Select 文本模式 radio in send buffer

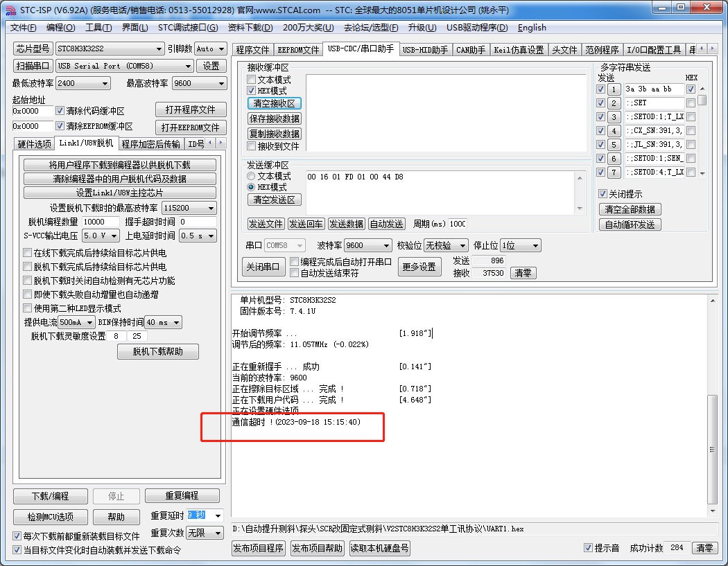[251, 176]
